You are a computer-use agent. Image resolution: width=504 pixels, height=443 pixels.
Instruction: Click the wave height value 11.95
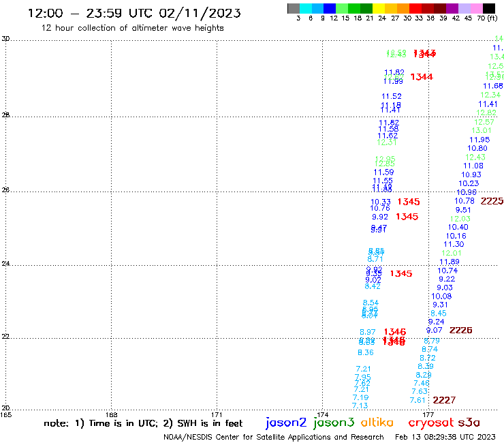479,140
